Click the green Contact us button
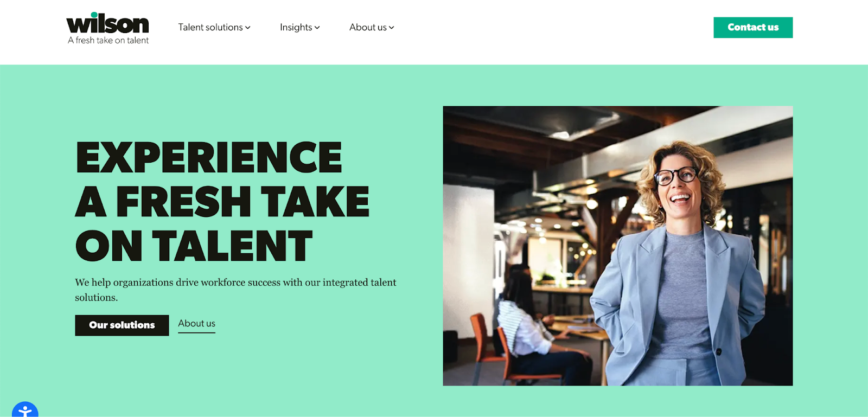 pos(753,28)
